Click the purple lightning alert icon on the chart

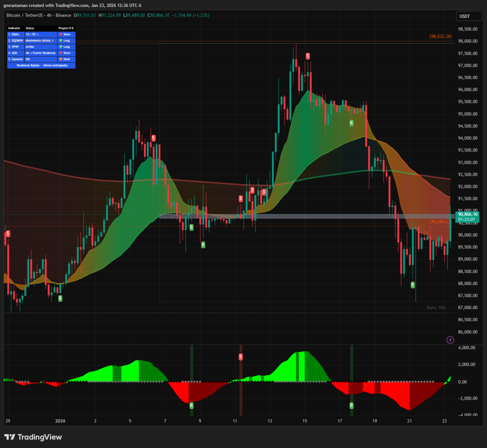point(450,340)
